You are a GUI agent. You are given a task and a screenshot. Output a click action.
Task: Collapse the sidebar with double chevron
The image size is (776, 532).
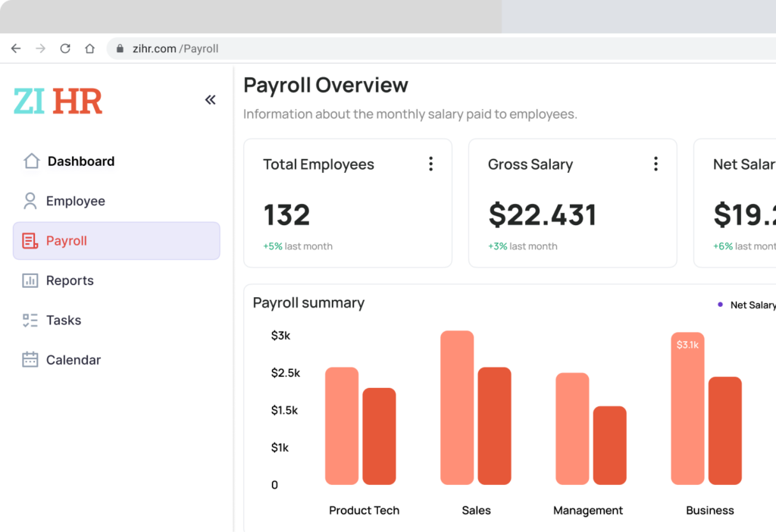click(210, 100)
